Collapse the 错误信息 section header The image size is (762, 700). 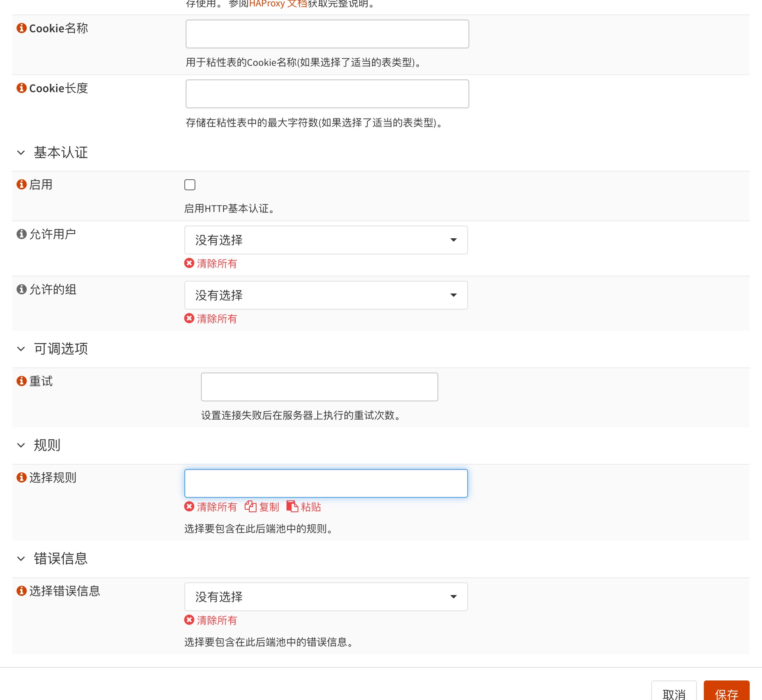[x=21, y=559]
